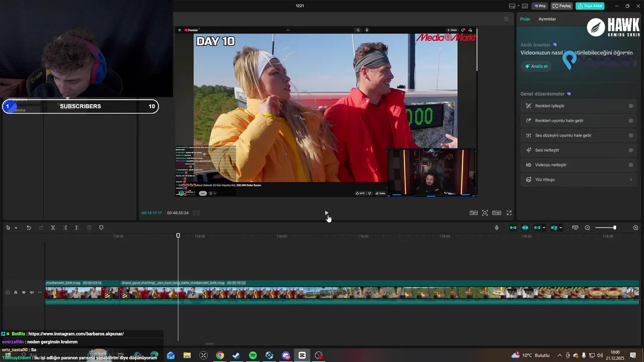Open the layout switcher icon in title bar
This screenshot has width=644, height=362.
(x=512, y=6)
